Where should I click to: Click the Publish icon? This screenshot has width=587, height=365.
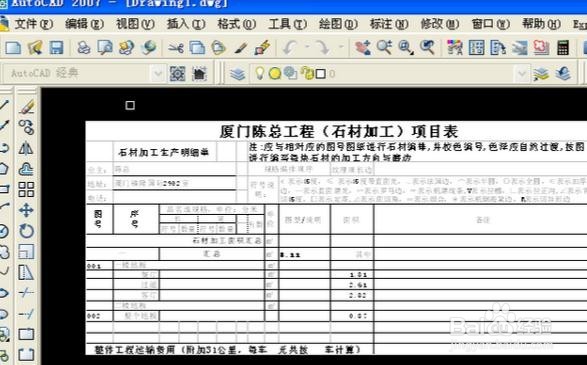coord(127,48)
